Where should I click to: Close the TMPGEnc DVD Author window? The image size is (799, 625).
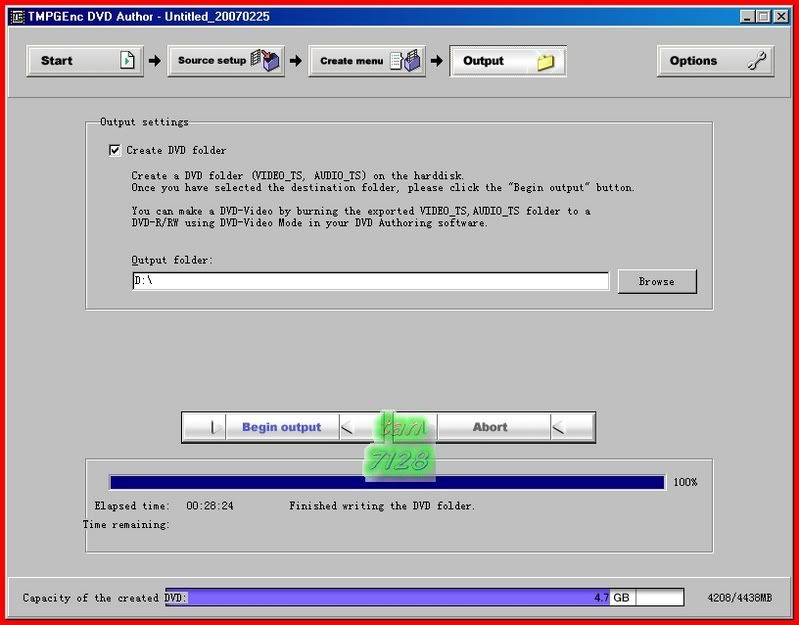tap(781, 17)
